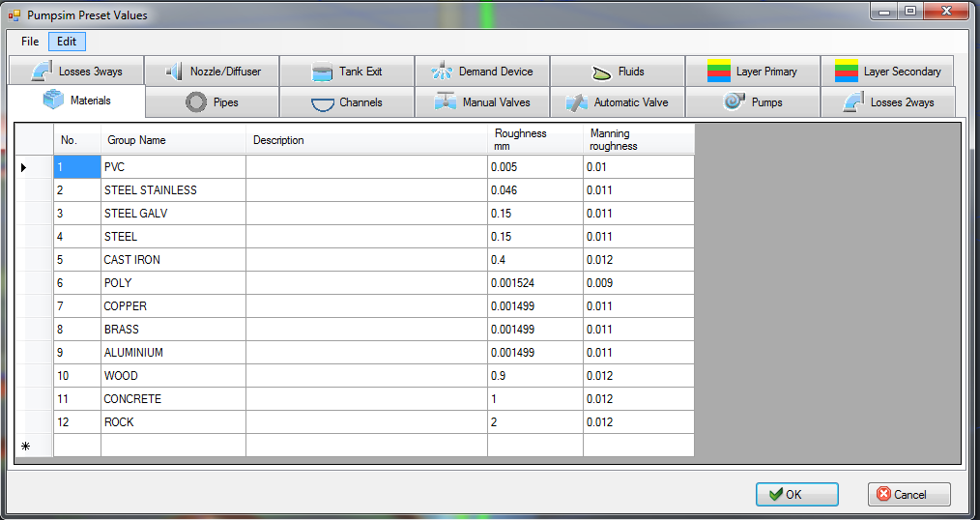This screenshot has height=520, width=980.
Task: Open the Edit menu
Action: (x=67, y=42)
